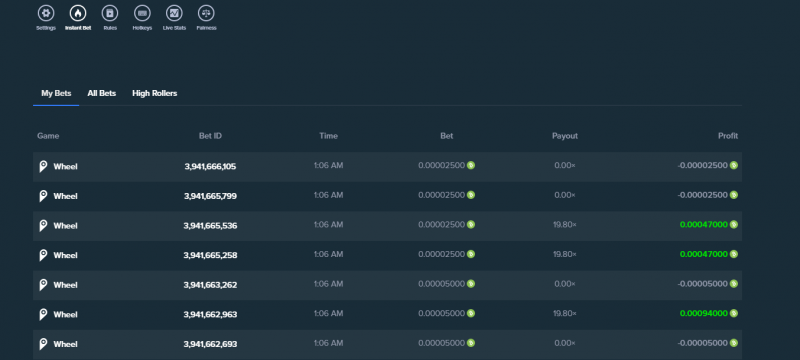Open the Hotkeys keyboard icon
Viewport: 800px width, 360px height.
pos(142,13)
